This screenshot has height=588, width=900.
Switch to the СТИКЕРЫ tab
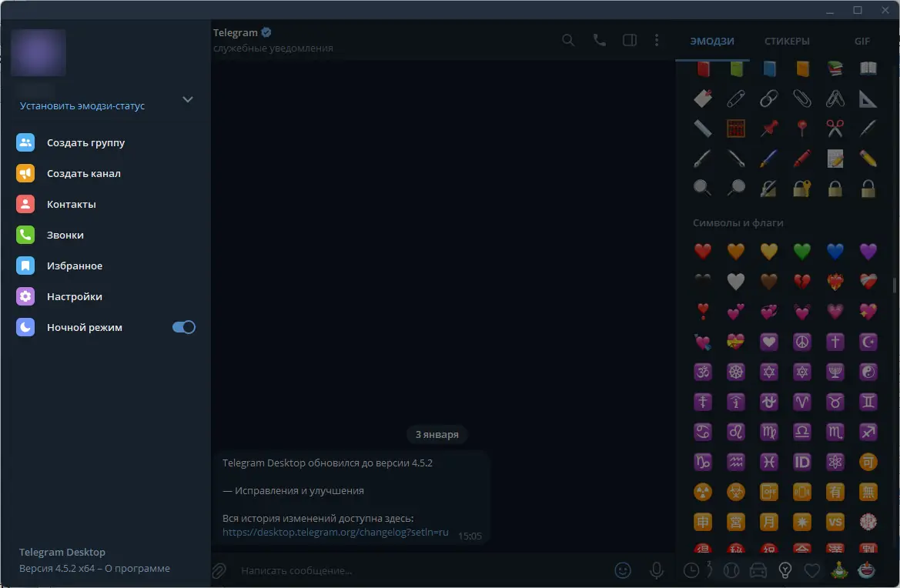(x=787, y=42)
